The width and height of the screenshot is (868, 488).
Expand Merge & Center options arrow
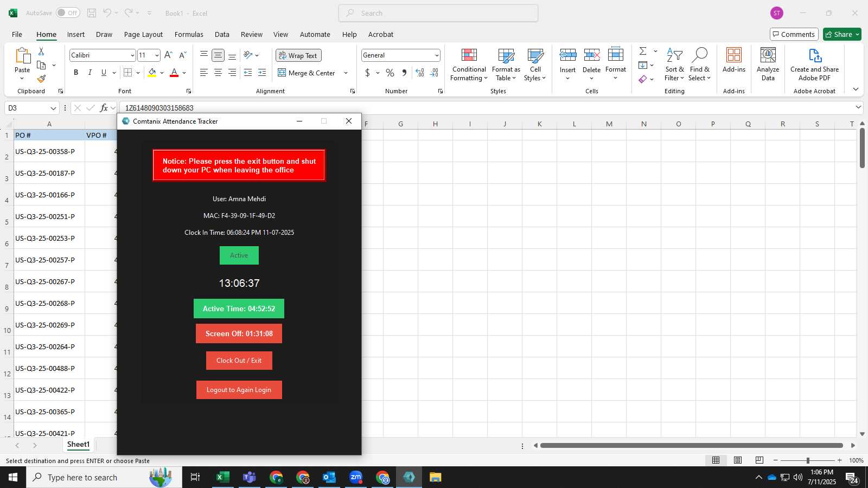346,73
